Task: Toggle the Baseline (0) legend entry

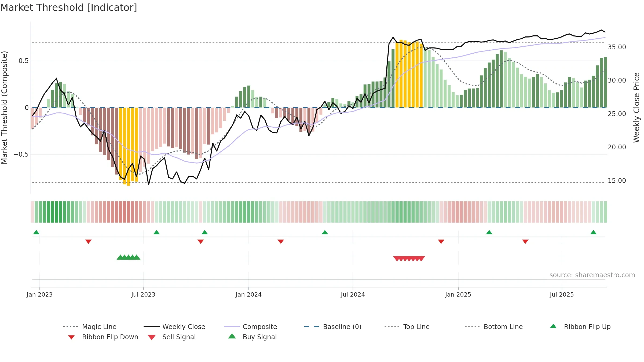Action: click(333, 327)
